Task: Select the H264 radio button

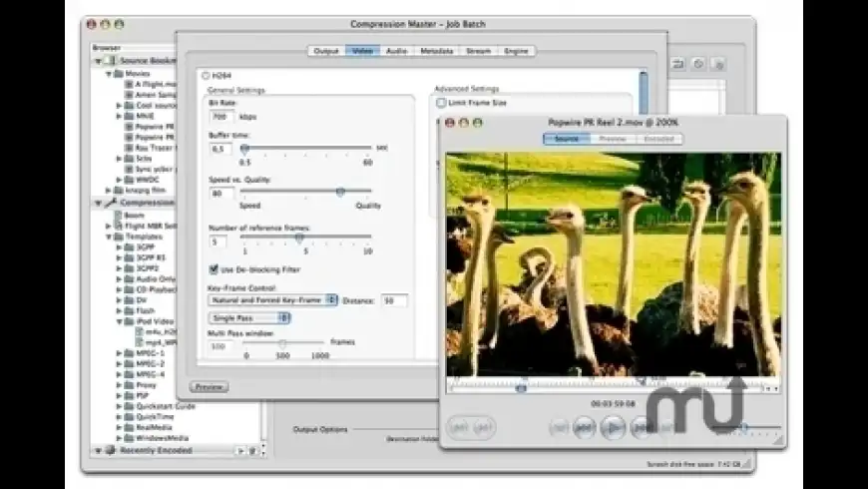Action: 206,75
